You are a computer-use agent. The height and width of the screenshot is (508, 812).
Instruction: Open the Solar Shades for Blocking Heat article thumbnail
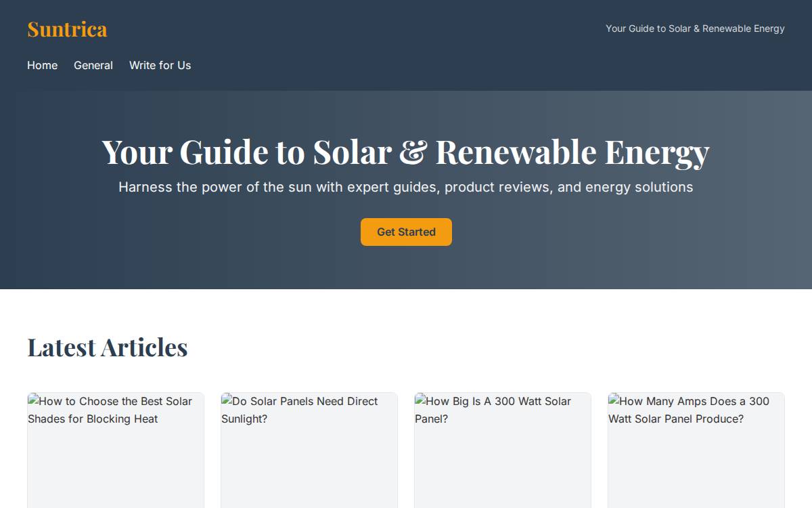pos(116,450)
